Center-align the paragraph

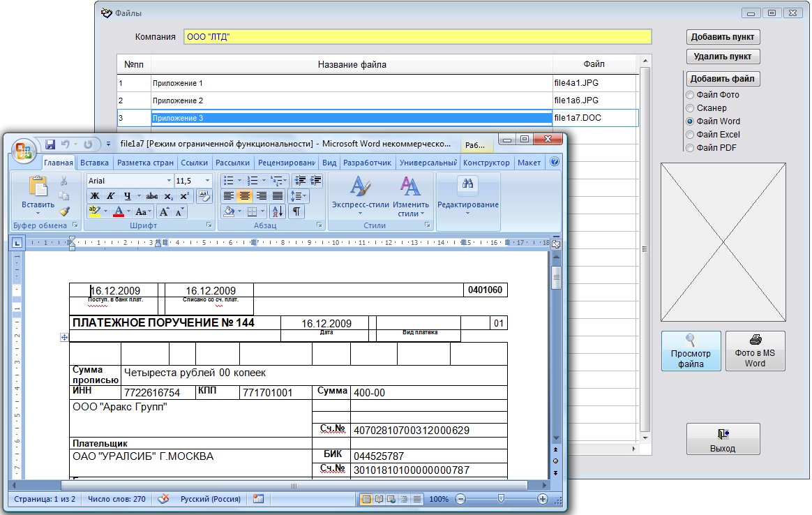(245, 196)
